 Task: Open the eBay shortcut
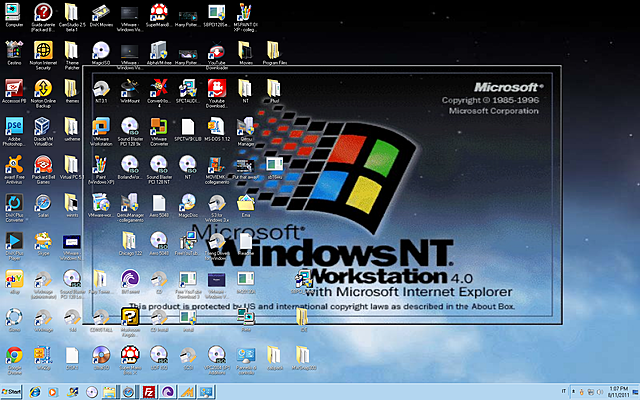coord(14,281)
